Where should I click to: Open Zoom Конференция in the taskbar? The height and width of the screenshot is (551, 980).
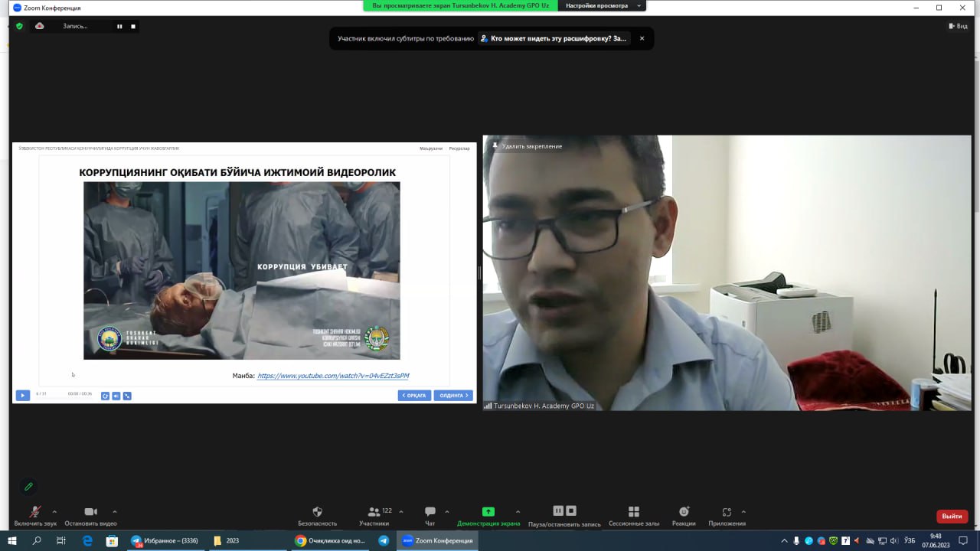pyautogui.click(x=436, y=540)
